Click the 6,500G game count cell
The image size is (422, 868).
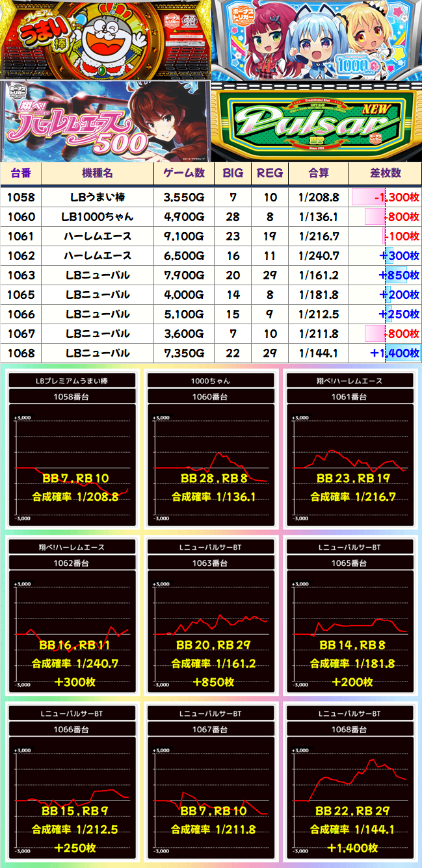point(183,256)
